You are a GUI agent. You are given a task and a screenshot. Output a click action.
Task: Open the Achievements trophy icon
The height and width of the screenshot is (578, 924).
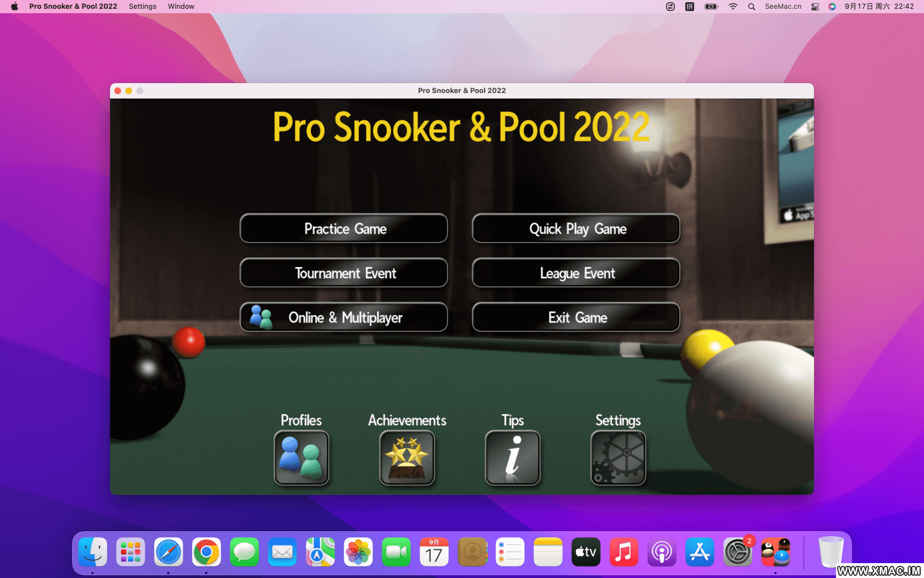tap(407, 457)
